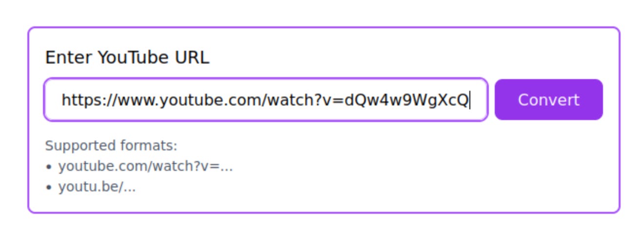This screenshot has height=246, width=644.
Task: Click the text caret at the URL end
Action: [470, 100]
